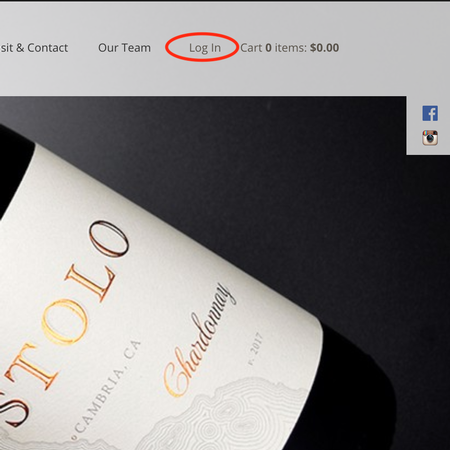This screenshot has width=450, height=450.
Task: Click the cart total $0.00
Action: [x=324, y=48]
